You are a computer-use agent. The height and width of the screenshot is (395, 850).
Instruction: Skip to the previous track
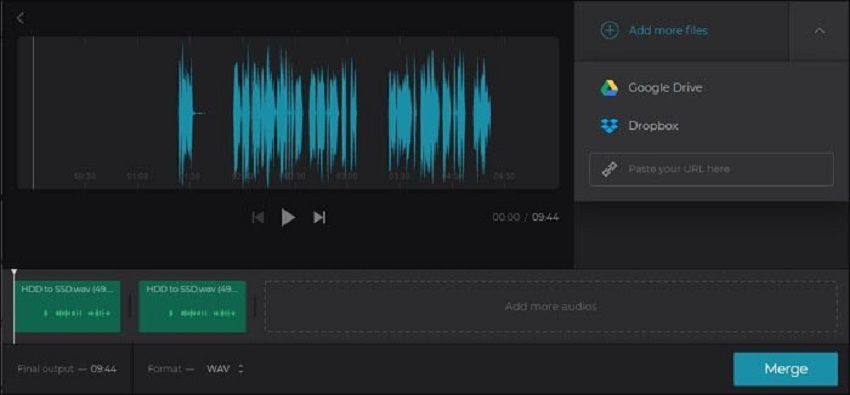click(258, 217)
